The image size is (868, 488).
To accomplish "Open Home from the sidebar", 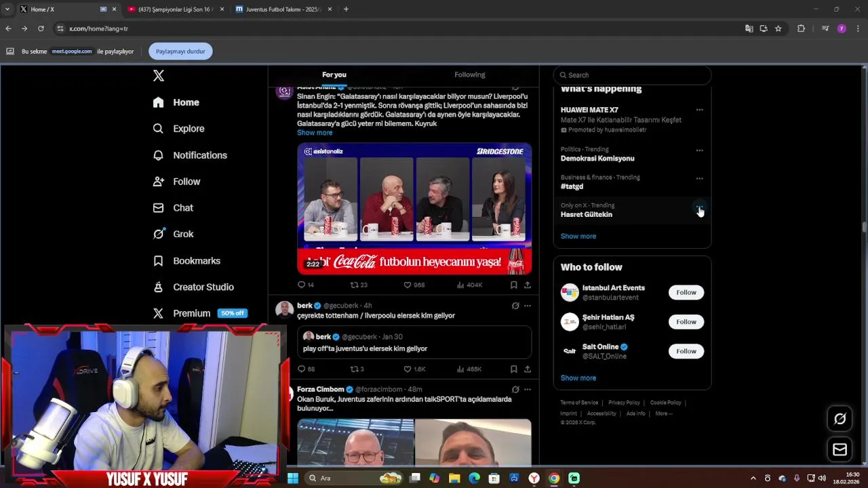I will pos(176,102).
